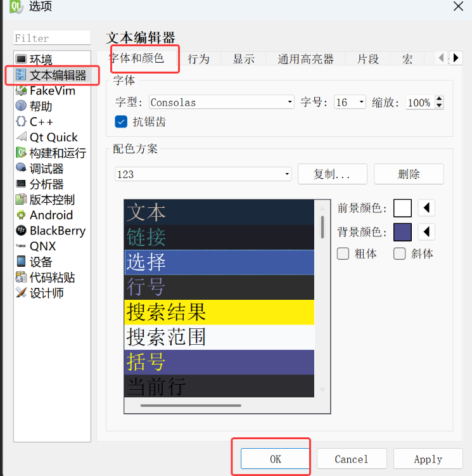Open the 前景颜色 white color swatch
Screen dimensions: 472x476
tap(402, 208)
